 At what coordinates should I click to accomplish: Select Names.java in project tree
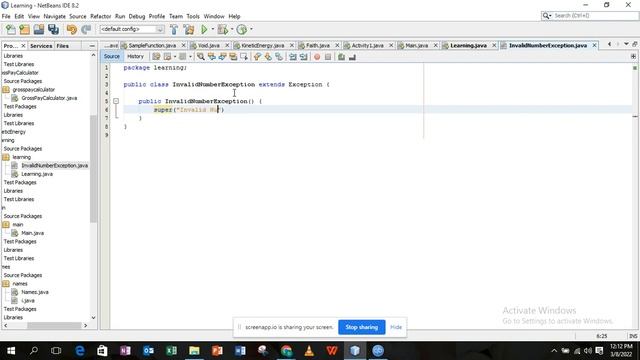pyautogui.click(x=35, y=292)
